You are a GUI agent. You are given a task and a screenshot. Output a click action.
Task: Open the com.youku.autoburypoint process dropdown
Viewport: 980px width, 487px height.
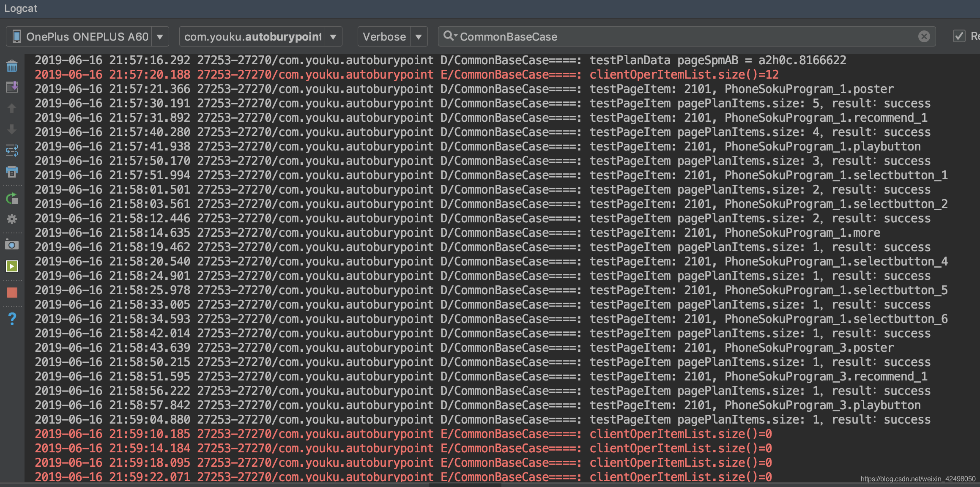pyautogui.click(x=333, y=37)
